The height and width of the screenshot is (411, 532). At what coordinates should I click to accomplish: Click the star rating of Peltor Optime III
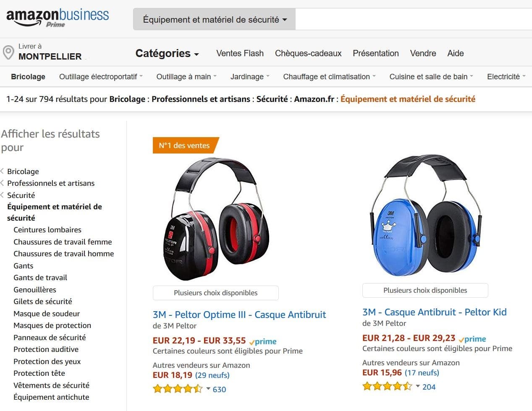178,389
